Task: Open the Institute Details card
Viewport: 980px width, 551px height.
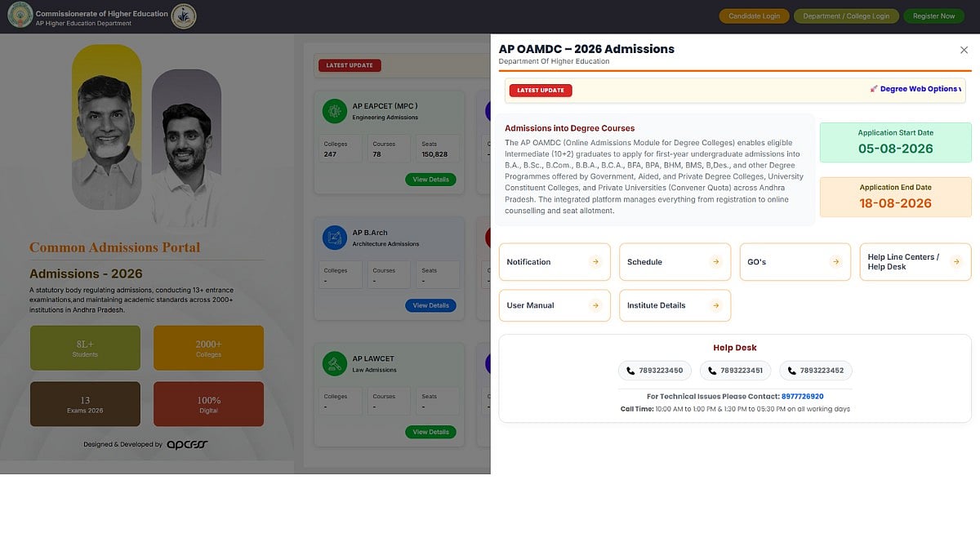Action: point(675,305)
